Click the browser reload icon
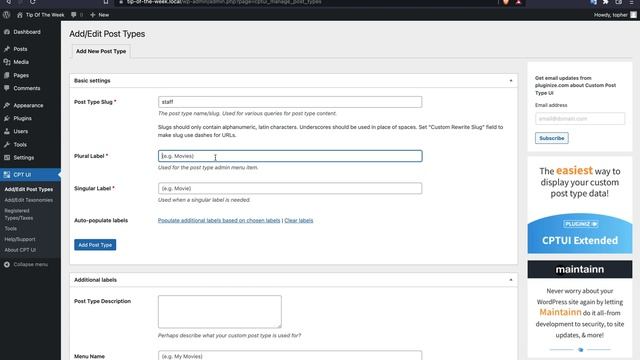 pyautogui.click(x=32, y=2)
